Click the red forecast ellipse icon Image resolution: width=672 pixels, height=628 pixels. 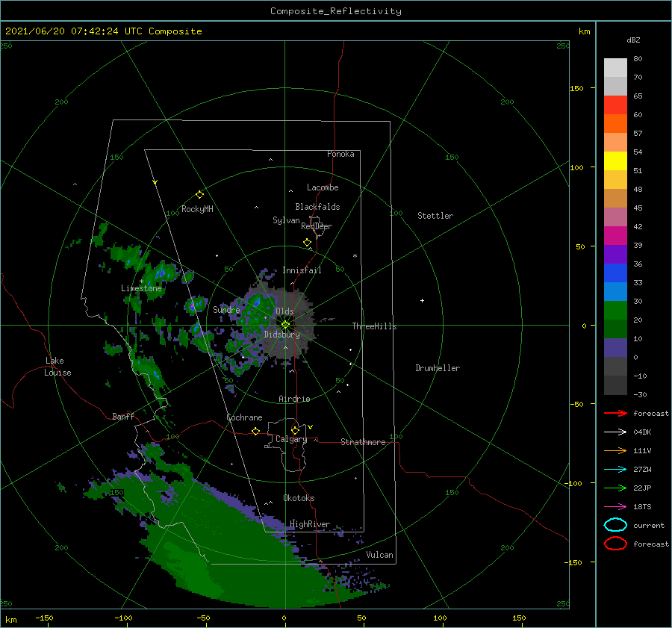pos(615,544)
